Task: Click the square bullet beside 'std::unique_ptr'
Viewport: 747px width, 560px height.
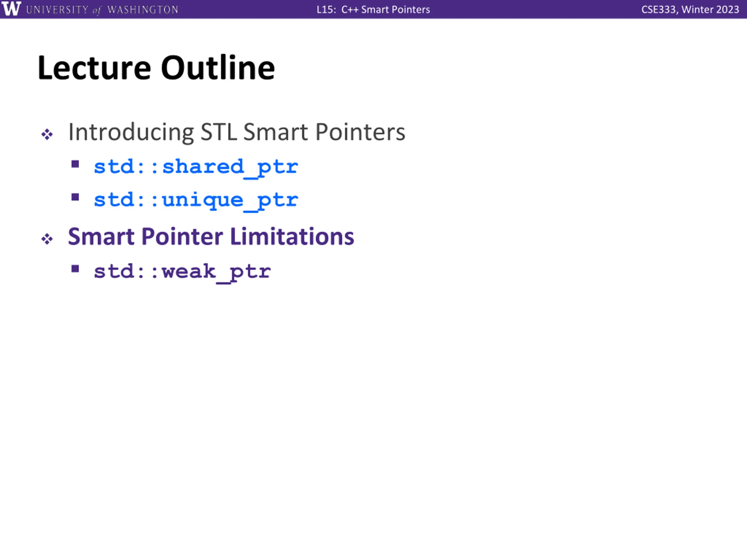Action: [x=75, y=197]
